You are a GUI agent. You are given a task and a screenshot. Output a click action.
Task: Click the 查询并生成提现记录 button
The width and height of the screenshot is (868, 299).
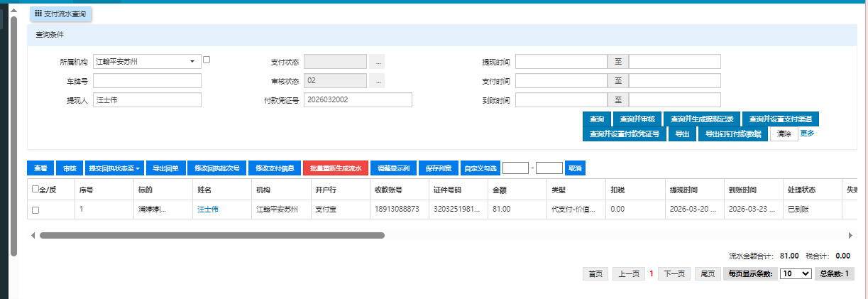click(702, 119)
